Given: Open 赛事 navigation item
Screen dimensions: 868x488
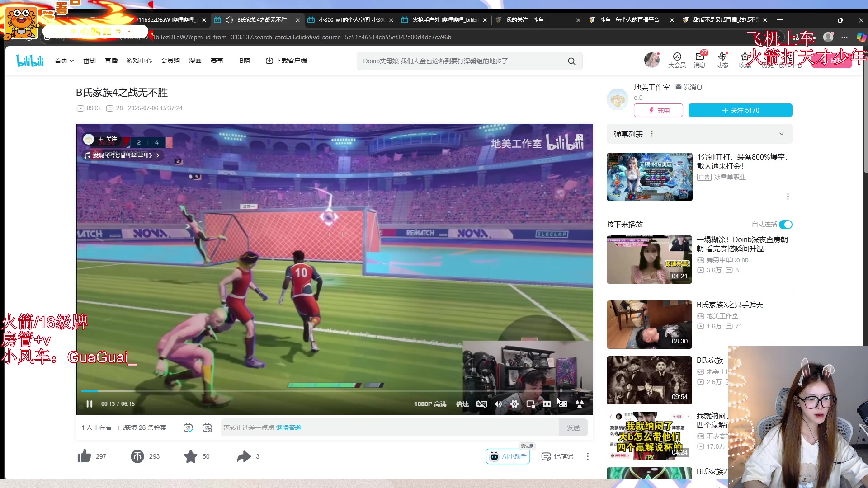Looking at the screenshot, I should pos(217,61).
